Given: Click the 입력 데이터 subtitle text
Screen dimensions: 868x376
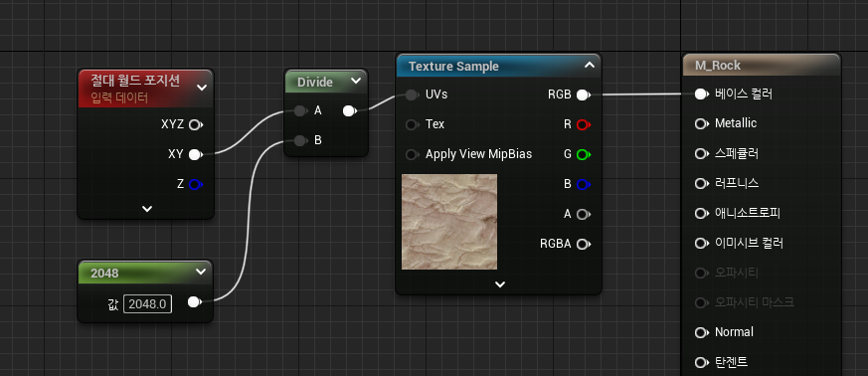Looking at the screenshot, I should click(x=119, y=98).
